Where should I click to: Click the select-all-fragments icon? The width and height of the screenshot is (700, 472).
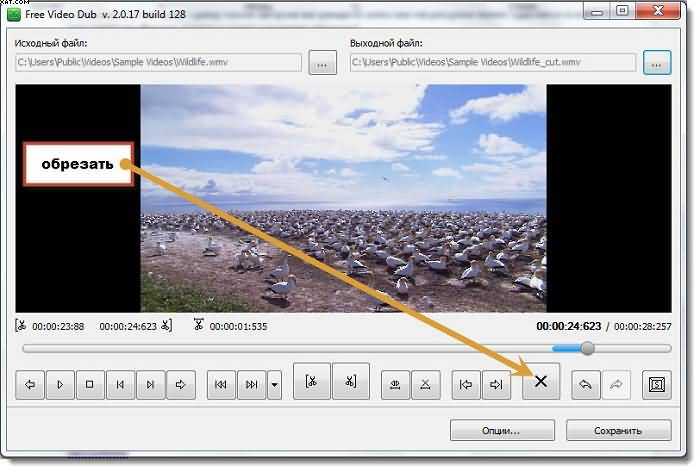(395, 384)
